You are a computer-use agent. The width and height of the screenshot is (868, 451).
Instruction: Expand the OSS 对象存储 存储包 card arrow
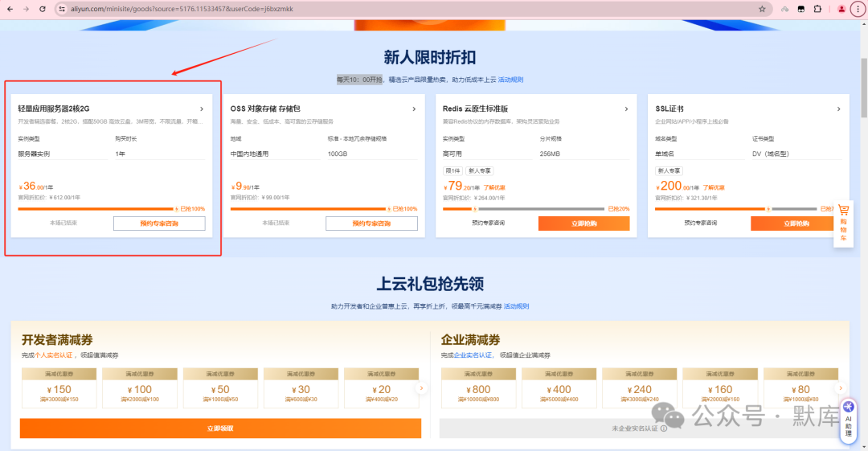[x=414, y=109]
